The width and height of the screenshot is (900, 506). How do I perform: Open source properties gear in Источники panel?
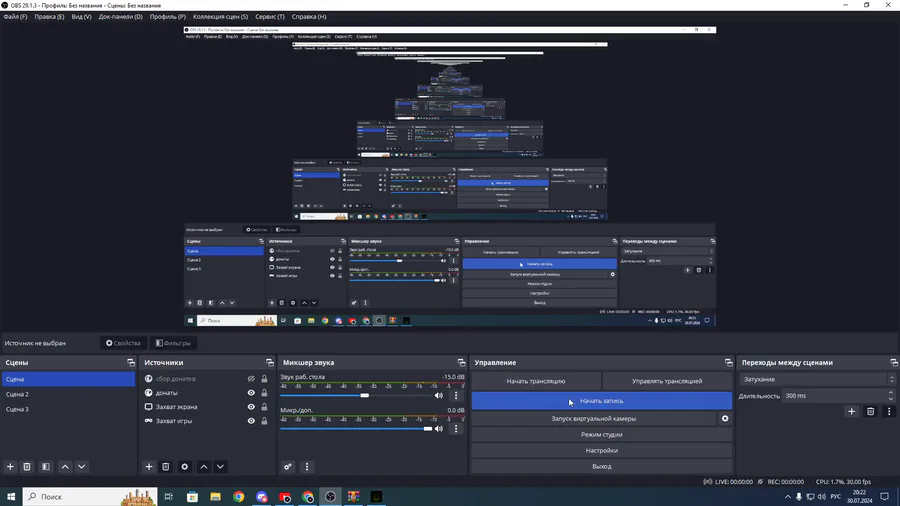(x=184, y=466)
